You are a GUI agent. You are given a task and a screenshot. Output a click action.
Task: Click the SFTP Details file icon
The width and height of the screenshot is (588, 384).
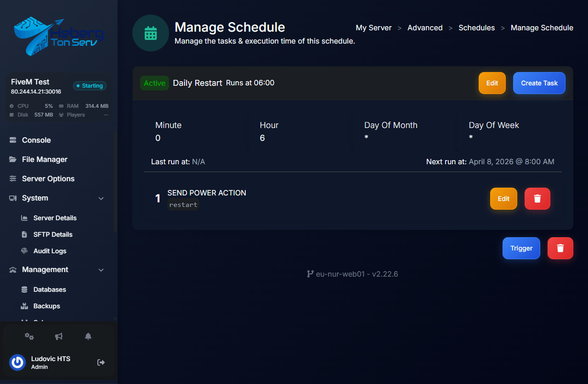click(x=24, y=234)
